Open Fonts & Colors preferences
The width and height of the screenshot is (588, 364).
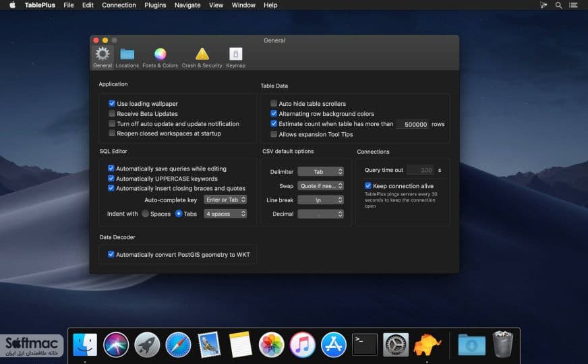click(160, 58)
